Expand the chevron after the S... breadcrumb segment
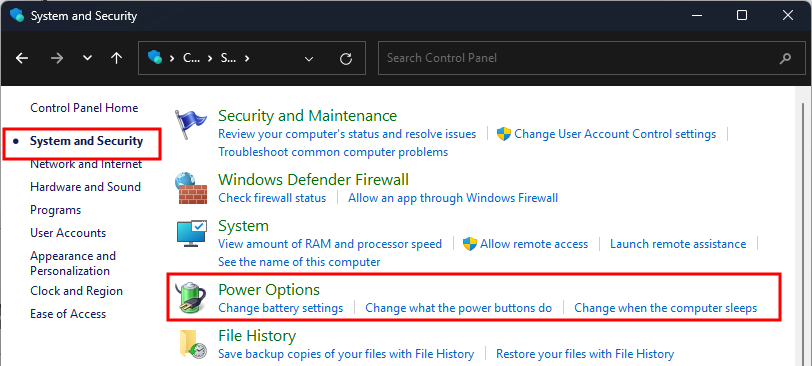812x366 pixels. [x=247, y=58]
